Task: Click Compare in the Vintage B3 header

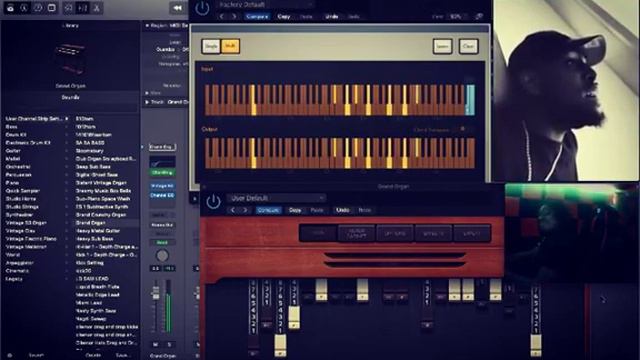Action: click(x=268, y=210)
